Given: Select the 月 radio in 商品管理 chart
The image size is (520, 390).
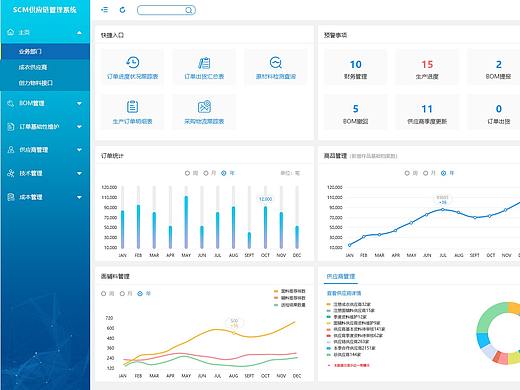Looking at the screenshot, I should [425, 173].
